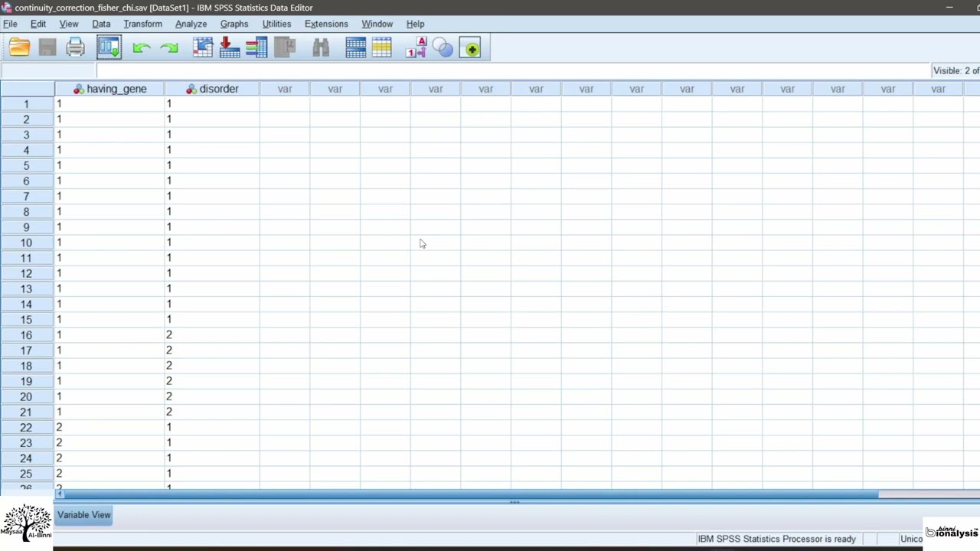Click having_gene cell in row 18
The width and height of the screenshot is (980, 551).
pos(109,366)
